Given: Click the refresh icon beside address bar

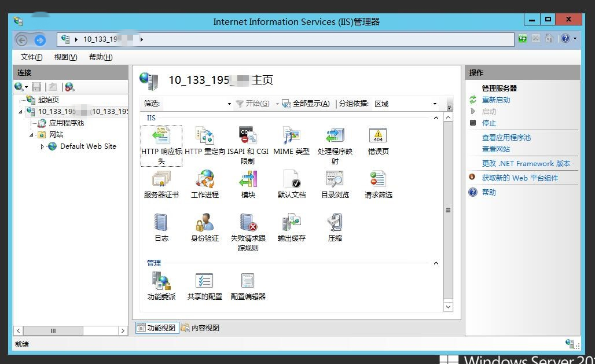Looking at the screenshot, I should (x=523, y=39).
